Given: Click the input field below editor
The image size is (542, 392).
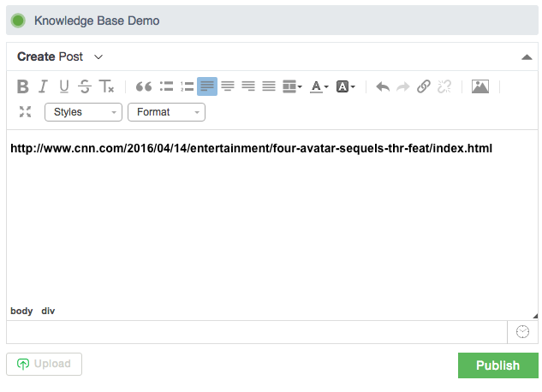Looking at the screenshot, I should tap(257, 332).
